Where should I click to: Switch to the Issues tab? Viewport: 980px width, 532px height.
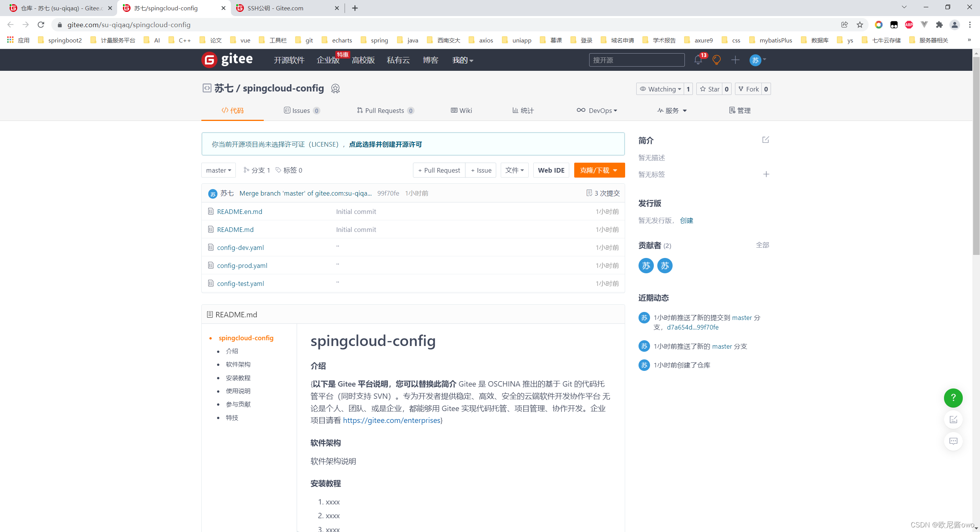[302, 111]
